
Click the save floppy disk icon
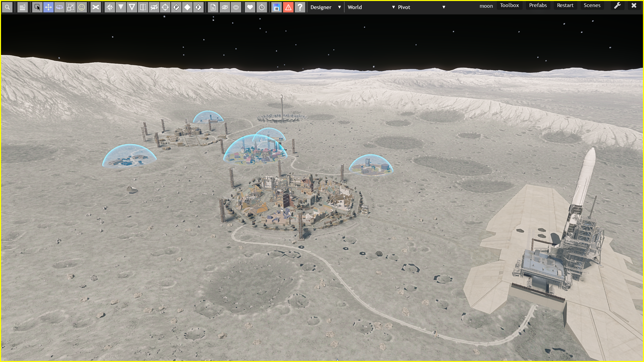(x=276, y=7)
